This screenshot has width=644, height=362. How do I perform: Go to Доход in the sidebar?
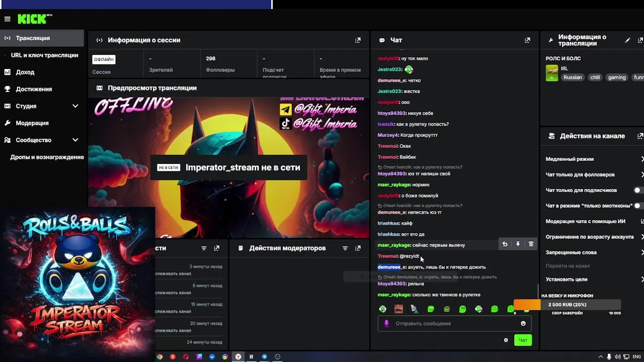pyautogui.click(x=25, y=72)
